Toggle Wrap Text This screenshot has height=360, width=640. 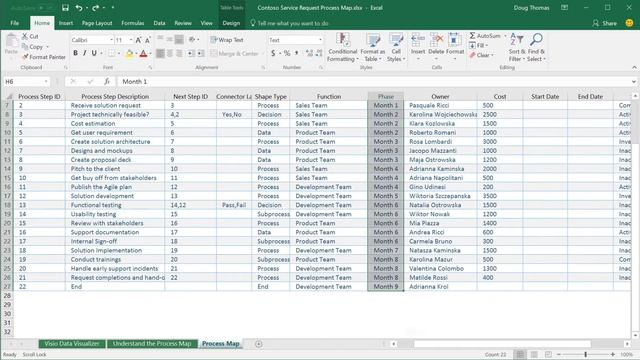click(x=227, y=40)
